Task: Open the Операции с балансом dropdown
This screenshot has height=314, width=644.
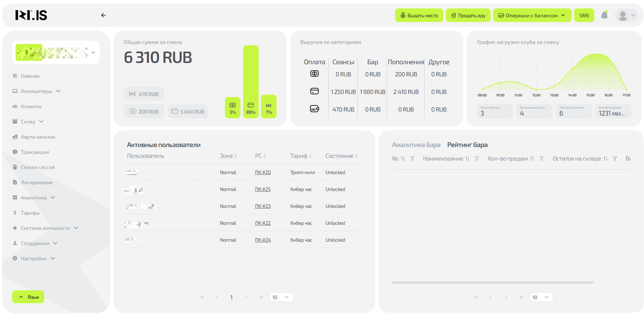Action: (x=532, y=16)
